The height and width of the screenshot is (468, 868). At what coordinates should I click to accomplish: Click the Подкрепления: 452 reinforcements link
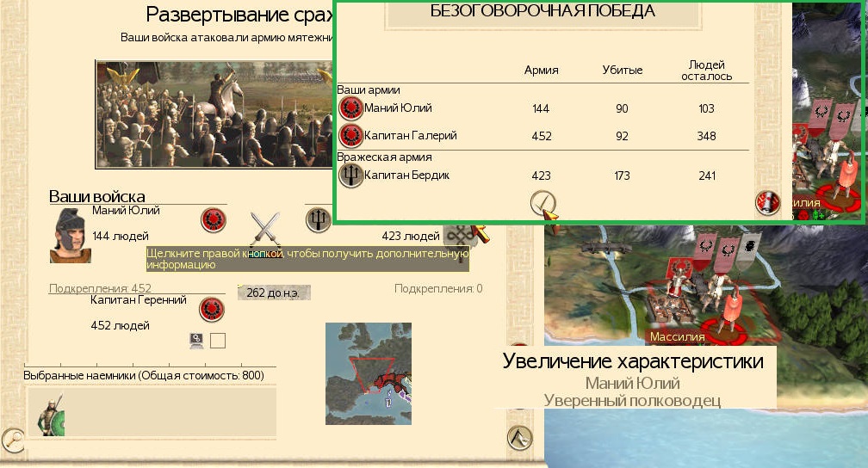100,288
